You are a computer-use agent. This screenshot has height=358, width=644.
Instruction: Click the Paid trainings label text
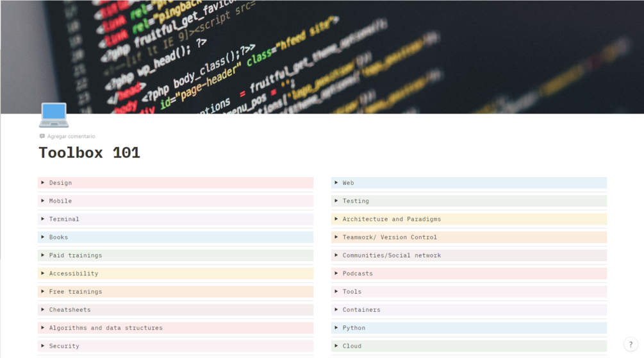point(76,255)
